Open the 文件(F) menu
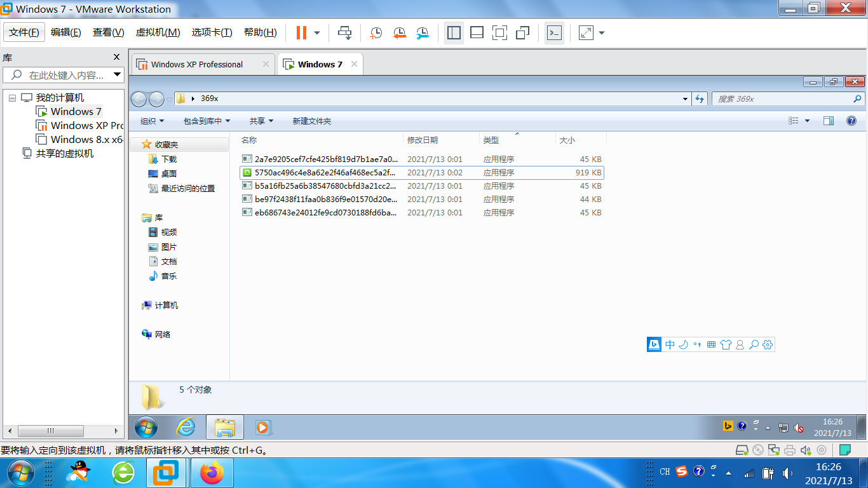This screenshot has width=868, height=488. pyautogui.click(x=24, y=32)
